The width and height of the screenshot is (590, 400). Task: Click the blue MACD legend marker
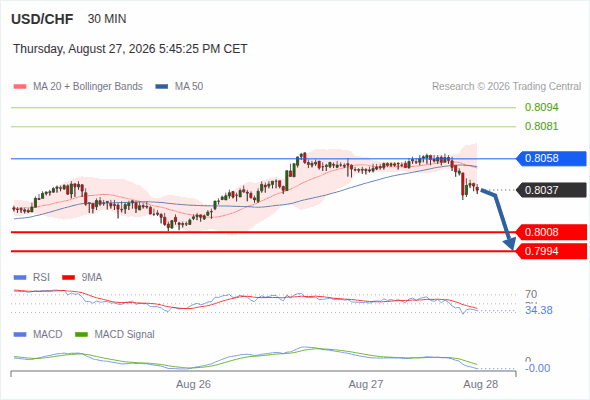pyautogui.click(x=20, y=335)
